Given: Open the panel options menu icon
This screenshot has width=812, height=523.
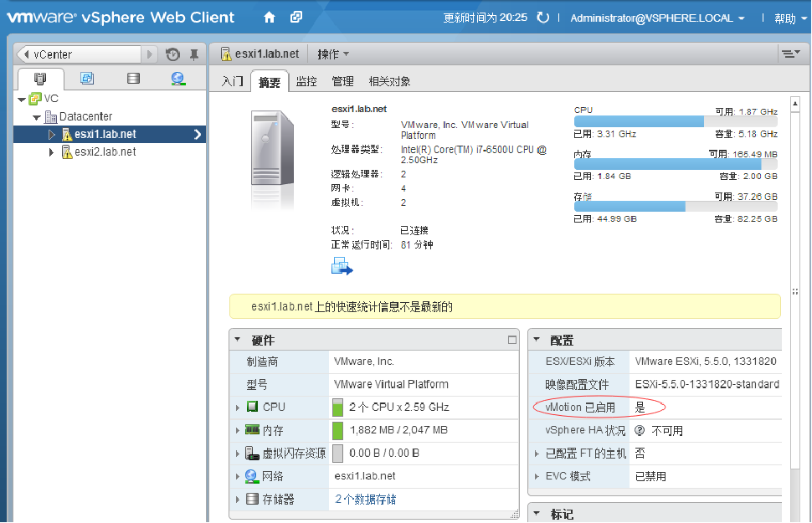Looking at the screenshot, I should tap(791, 54).
